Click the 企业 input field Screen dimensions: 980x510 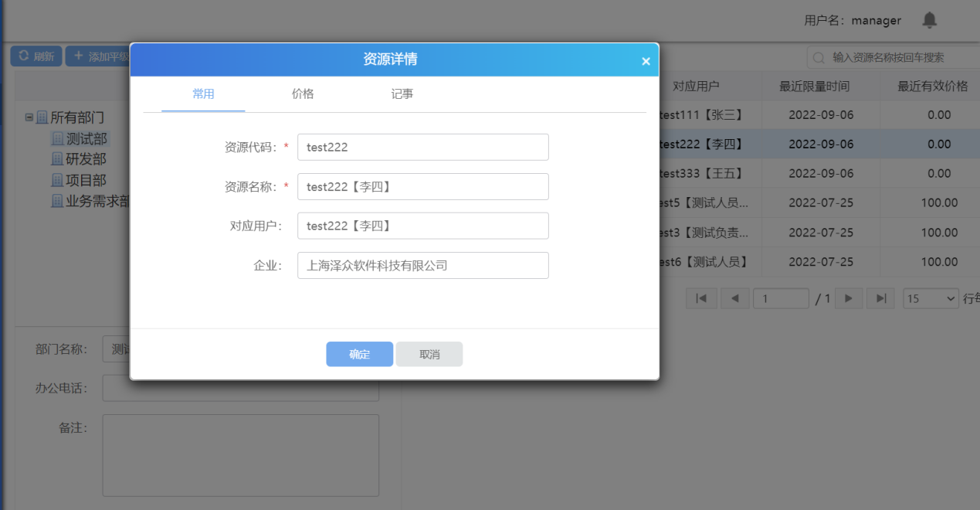coord(422,265)
